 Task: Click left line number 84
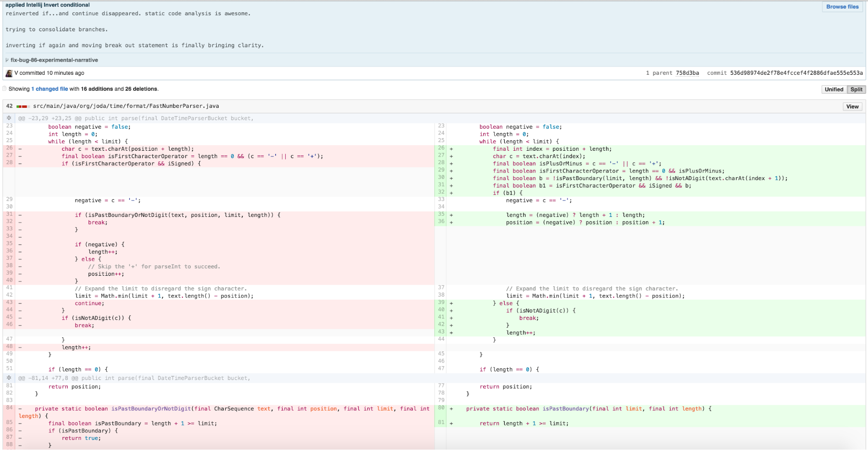coord(9,408)
